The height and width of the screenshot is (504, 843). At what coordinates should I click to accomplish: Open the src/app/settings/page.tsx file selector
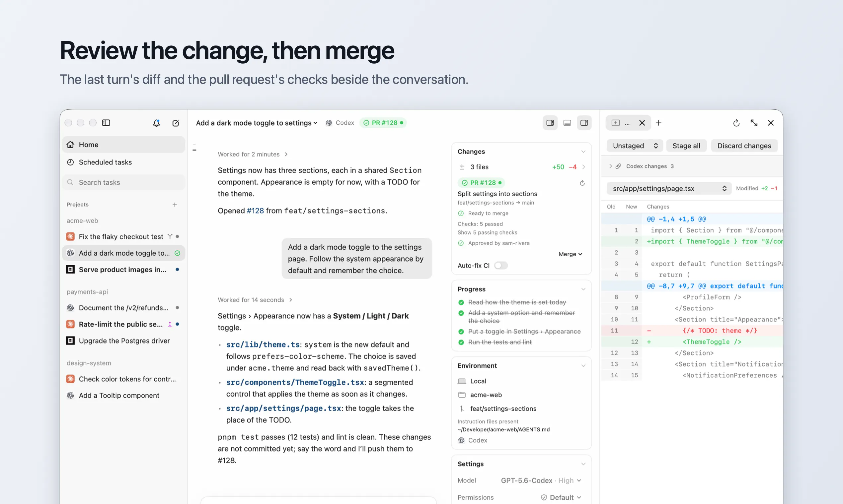coord(669,188)
